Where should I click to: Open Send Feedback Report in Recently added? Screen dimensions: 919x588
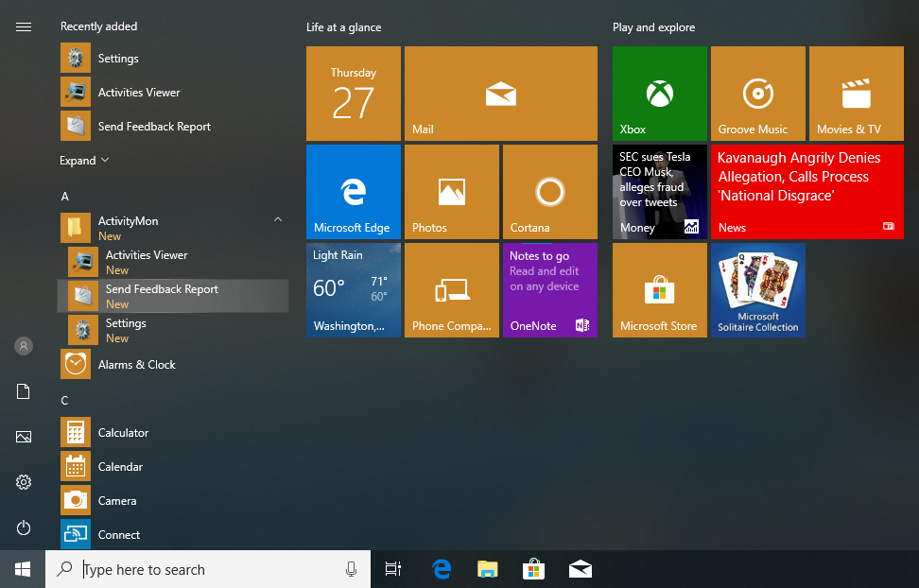tap(174, 126)
